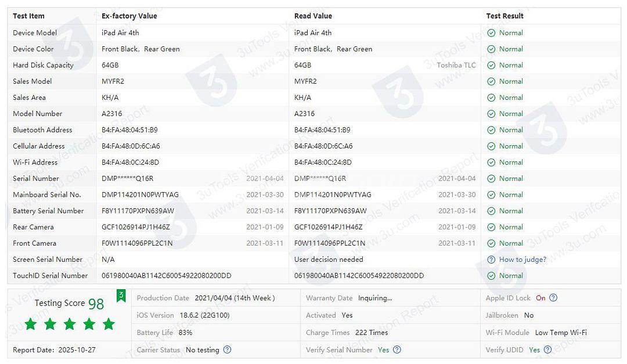Click green 3uTools badge beside testing score
The height and width of the screenshot is (364, 627).
(x=121, y=295)
